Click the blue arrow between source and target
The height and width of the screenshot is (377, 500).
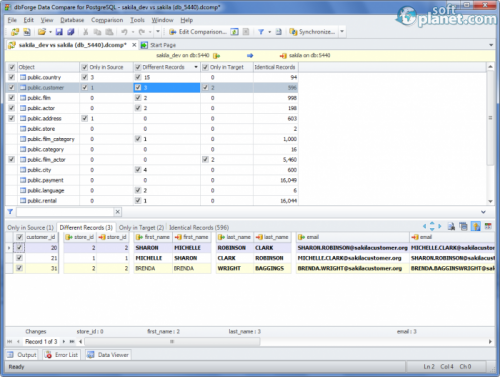[x=250, y=55]
